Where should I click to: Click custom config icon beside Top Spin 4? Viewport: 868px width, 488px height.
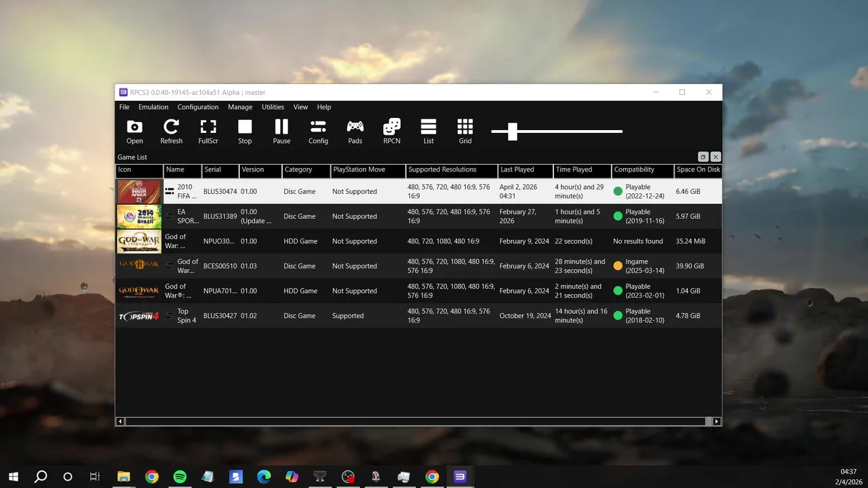[170, 316]
